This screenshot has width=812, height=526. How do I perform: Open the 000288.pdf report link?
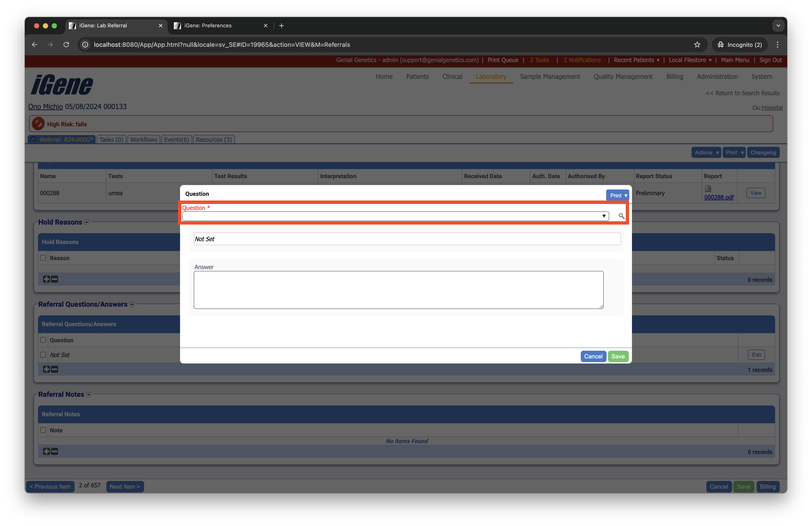[719, 197]
